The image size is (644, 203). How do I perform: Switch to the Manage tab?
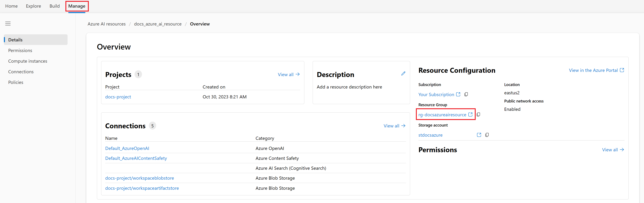[77, 6]
